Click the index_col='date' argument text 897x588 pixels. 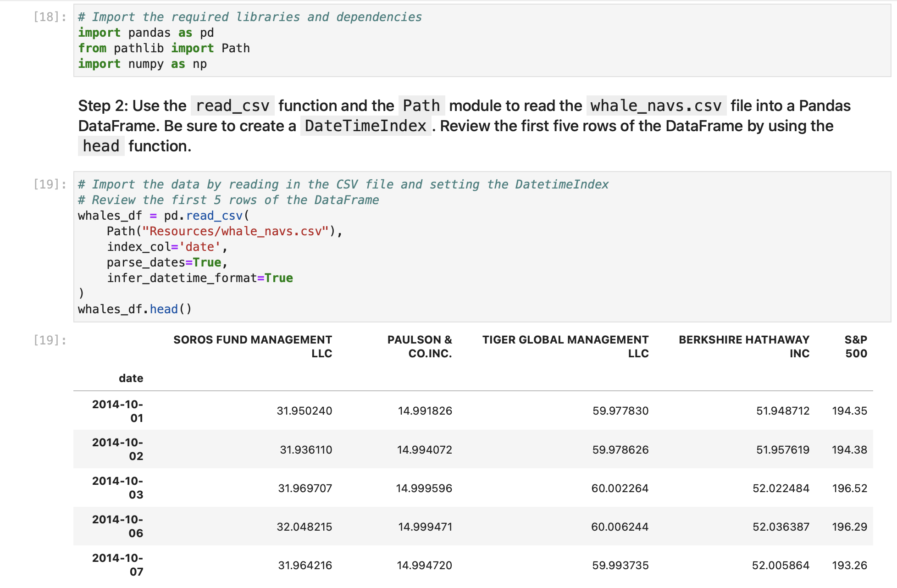click(x=166, y=247)
